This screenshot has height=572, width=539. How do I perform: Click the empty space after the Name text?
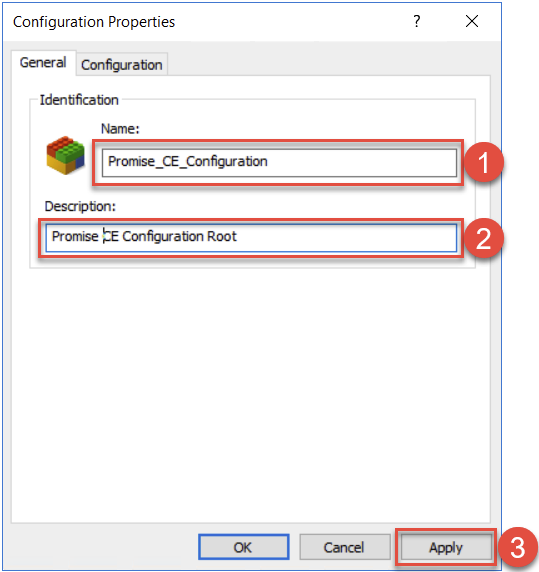[x=361, y=162]
